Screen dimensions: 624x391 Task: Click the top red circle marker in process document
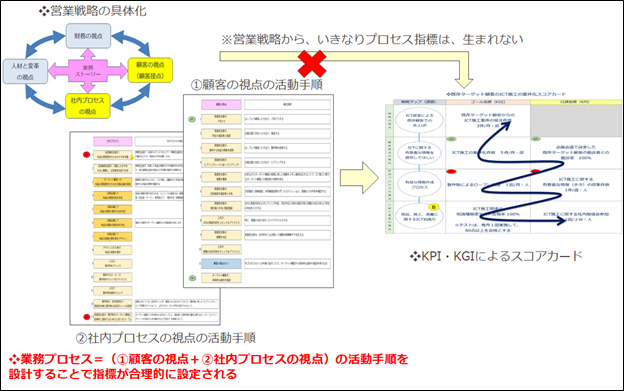(86, 154)
